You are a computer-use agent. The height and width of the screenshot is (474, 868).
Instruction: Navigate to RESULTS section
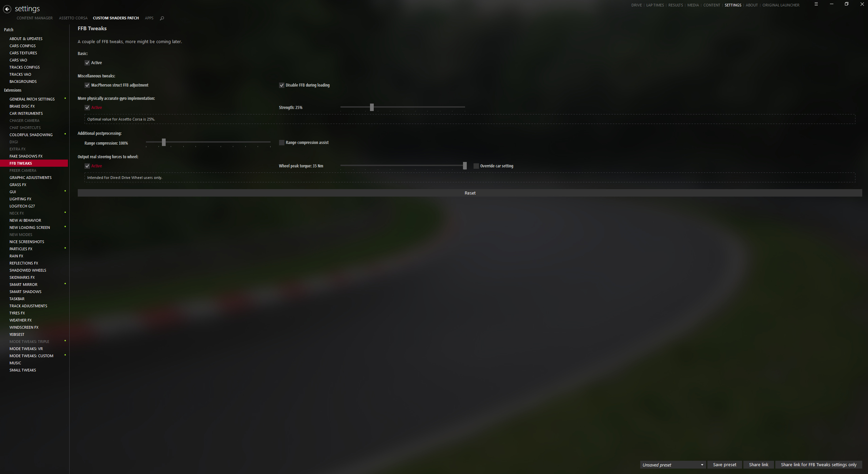coord(675,5)
